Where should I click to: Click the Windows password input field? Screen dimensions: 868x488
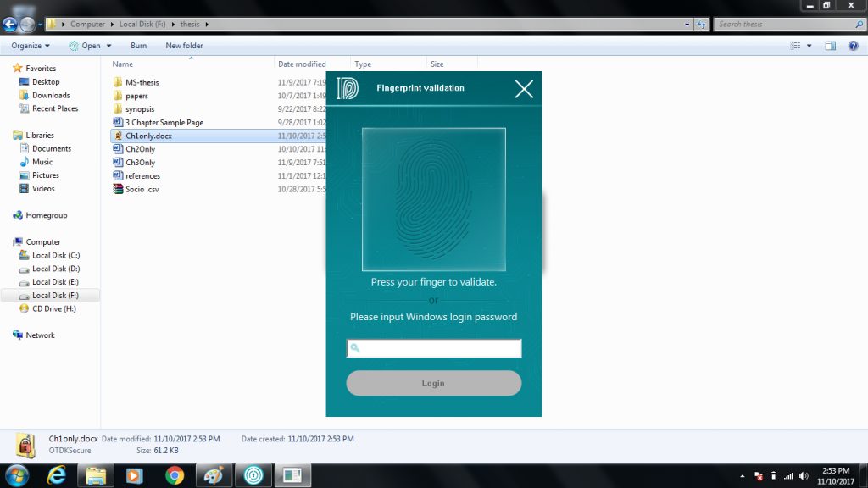(x=433, y=347)
